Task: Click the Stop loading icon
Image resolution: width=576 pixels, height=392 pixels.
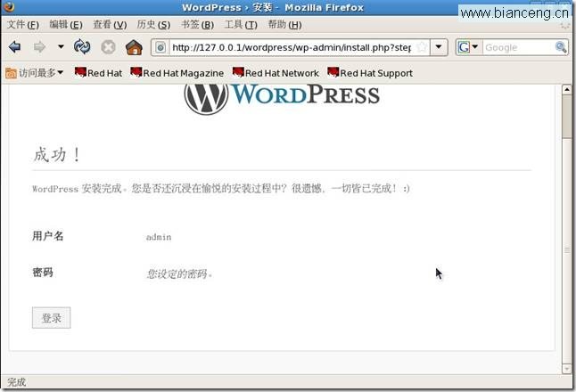Action: tap(109, 47)
